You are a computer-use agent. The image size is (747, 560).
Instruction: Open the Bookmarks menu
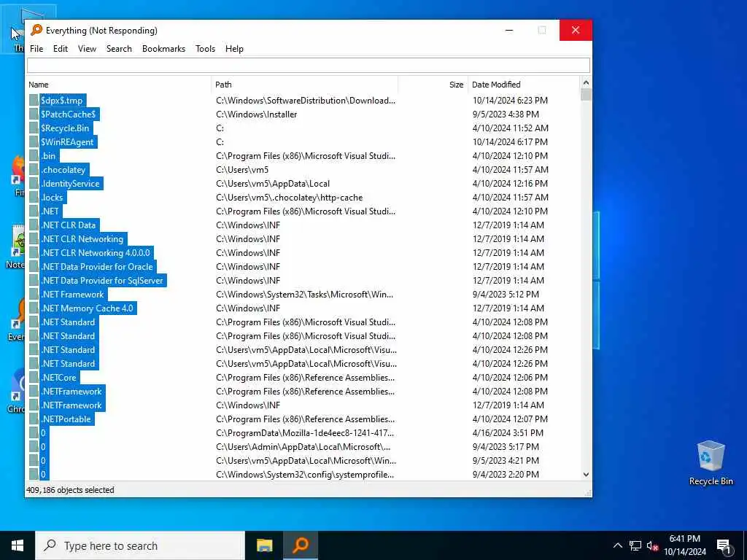(x=163, y=49)
